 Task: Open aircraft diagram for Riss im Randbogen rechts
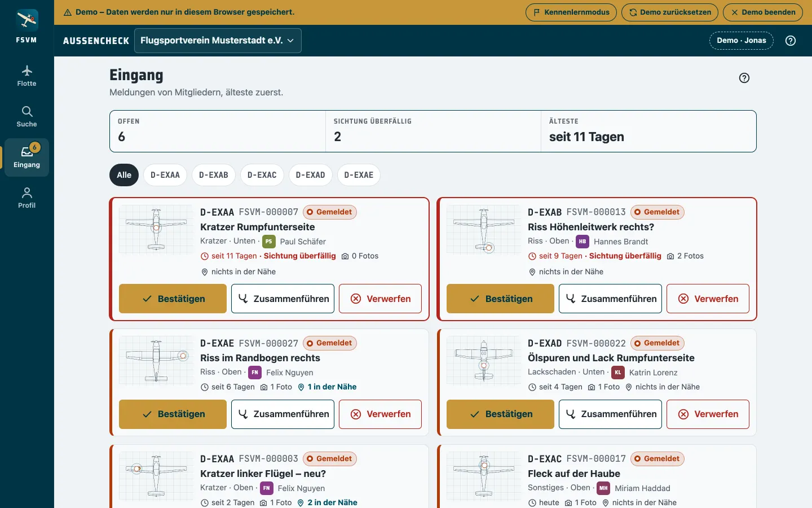coord(156,361)
